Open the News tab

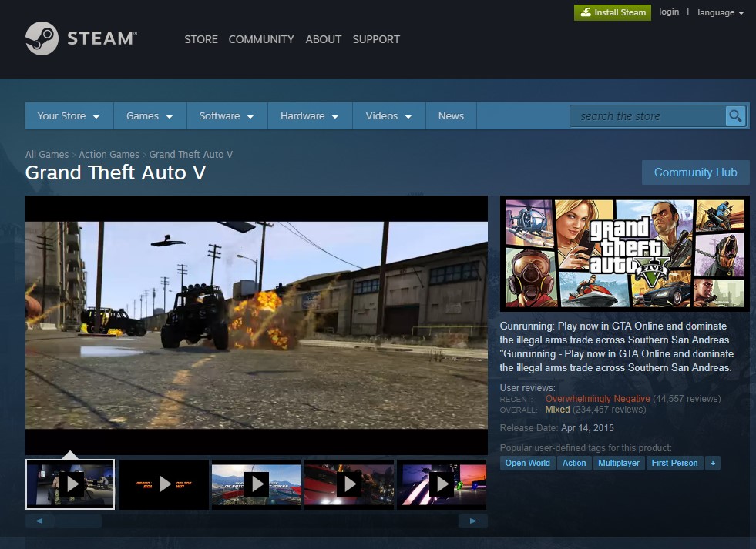tap(451, 116)
